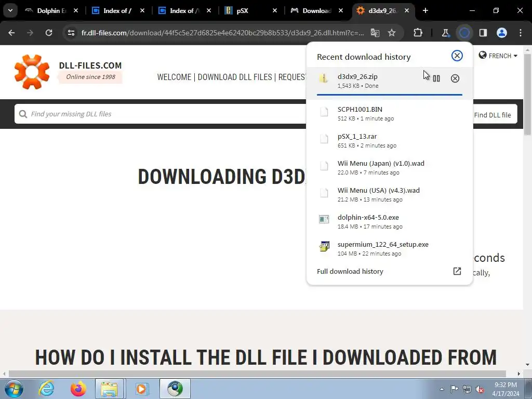The width and height of the screenshot is (532, 399).
Task: Toggle the browser side panel
Action: pyautogui.click(x=483, y=33)
